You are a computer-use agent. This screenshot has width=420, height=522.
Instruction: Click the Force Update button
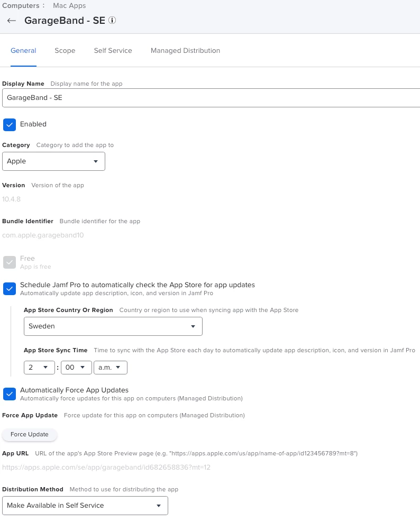(x=29, y=434)
